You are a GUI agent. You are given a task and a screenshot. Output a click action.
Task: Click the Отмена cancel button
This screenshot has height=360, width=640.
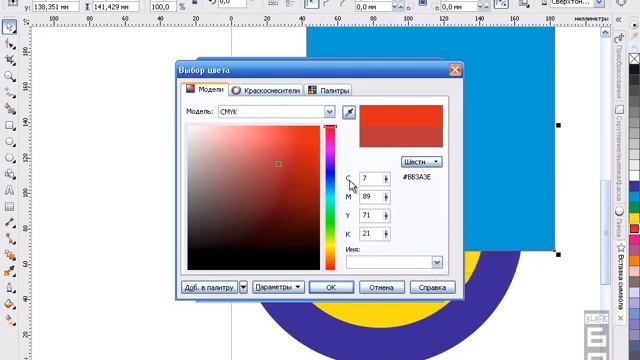tap(382, 287)
